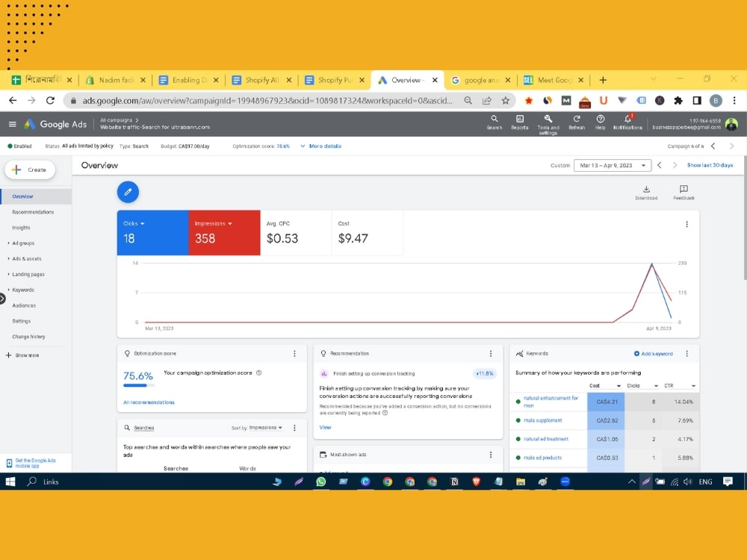This screenshot has height=560, width=747.
Task: Click the browser address bar URL
Action: coord(267,101)
